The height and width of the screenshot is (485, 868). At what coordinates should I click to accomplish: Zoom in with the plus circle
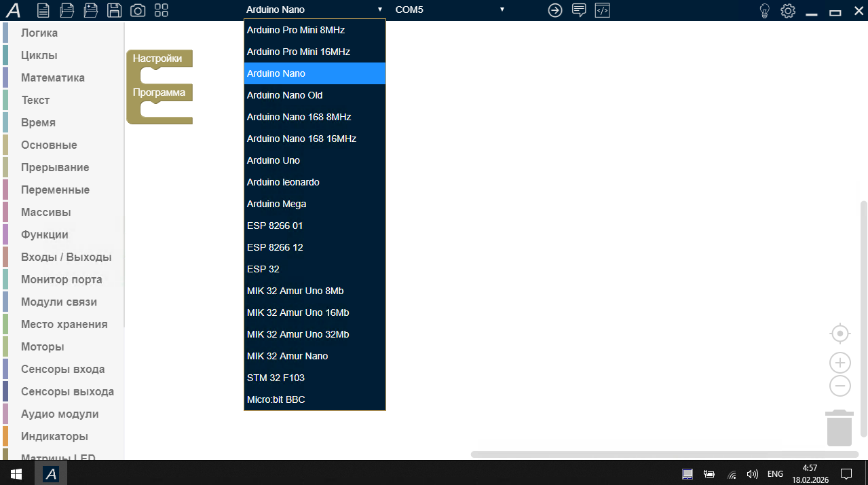pyautogui.click(x=840, y=363)
